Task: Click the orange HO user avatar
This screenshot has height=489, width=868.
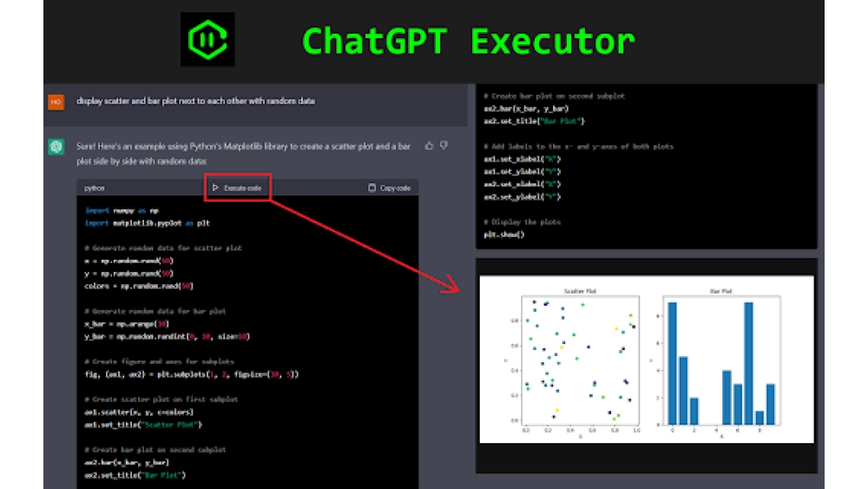Action: (x=56, y=102)
